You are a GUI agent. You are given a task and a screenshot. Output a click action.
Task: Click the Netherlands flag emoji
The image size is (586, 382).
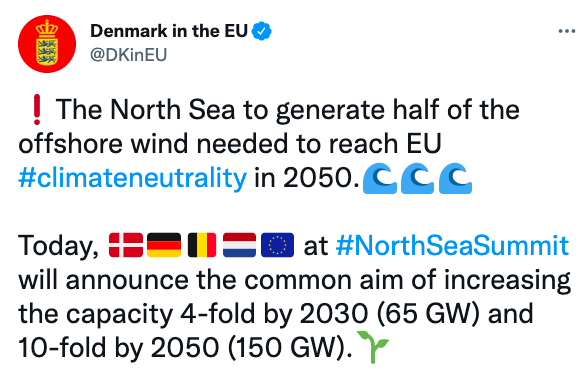pyautogui.click(x=240, y=245)
